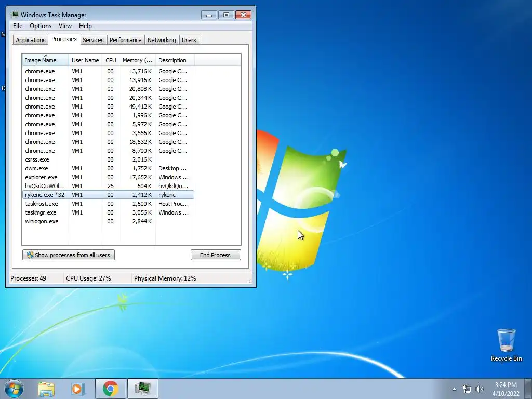Click the Physical Memory: 12% status
This screenshot has width=532, height=399.
[x=165, y=278]
